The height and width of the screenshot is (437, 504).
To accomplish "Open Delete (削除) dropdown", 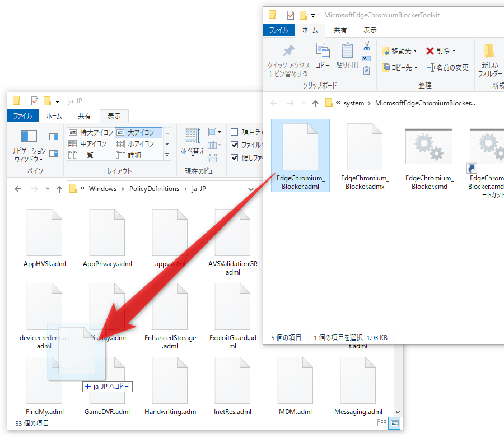I will pyautogui.click(x=441, y=51).
